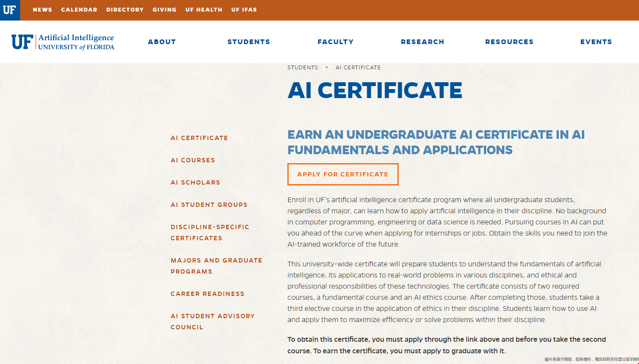The width and height of the screenshot is (639, 364).
Task: Visit UF Health link
Action: click(204, 9)
